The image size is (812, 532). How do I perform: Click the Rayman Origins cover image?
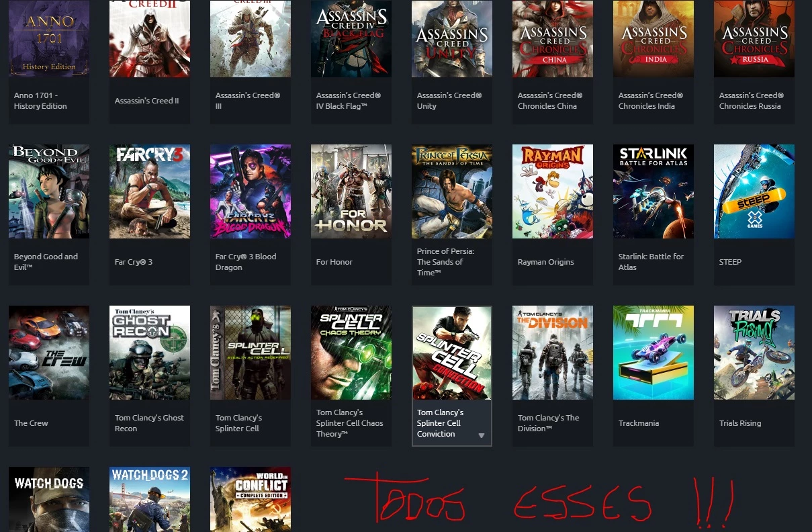click(x=553, y=191)
